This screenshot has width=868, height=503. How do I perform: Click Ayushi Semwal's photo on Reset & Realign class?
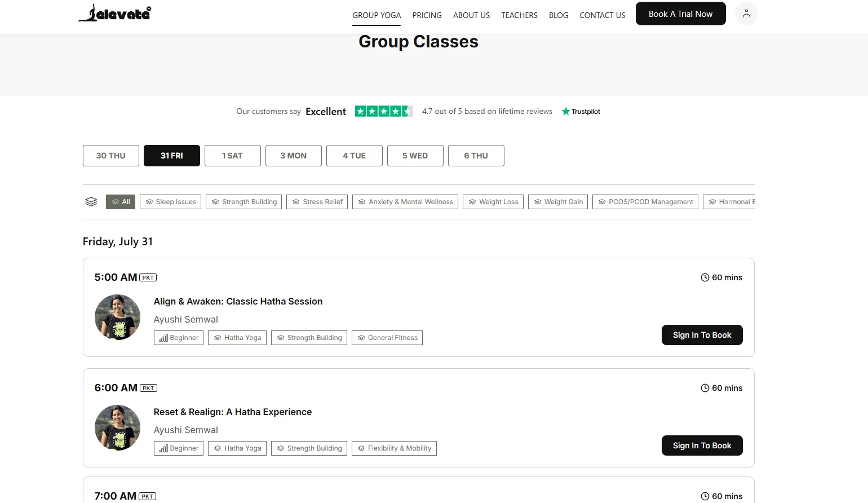(117, 427)
